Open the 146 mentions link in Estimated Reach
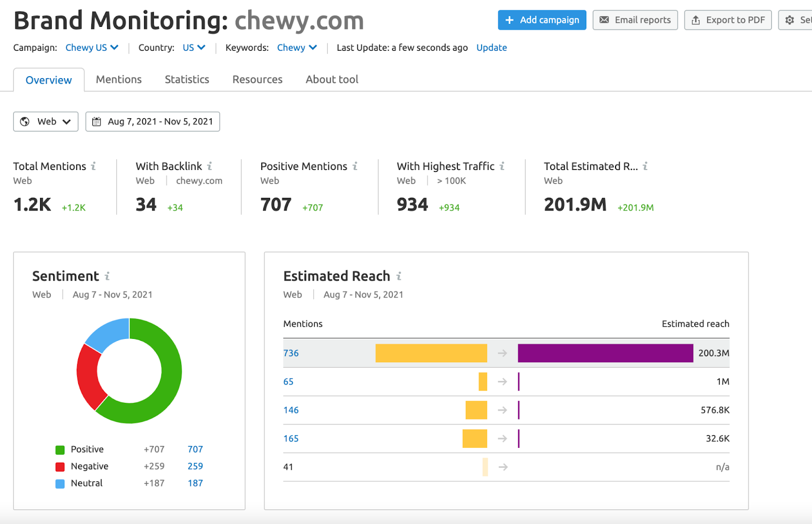The image size is (812, 524). pyautogui.click(x=291, y=410)
